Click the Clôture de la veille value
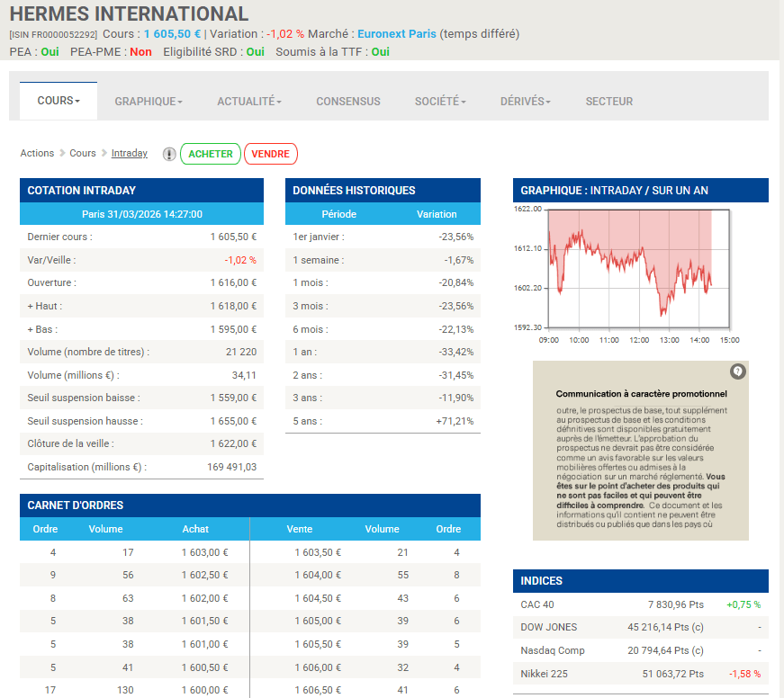Image resolution: width=784 pixels, height=698 pixels. point(233,443)
